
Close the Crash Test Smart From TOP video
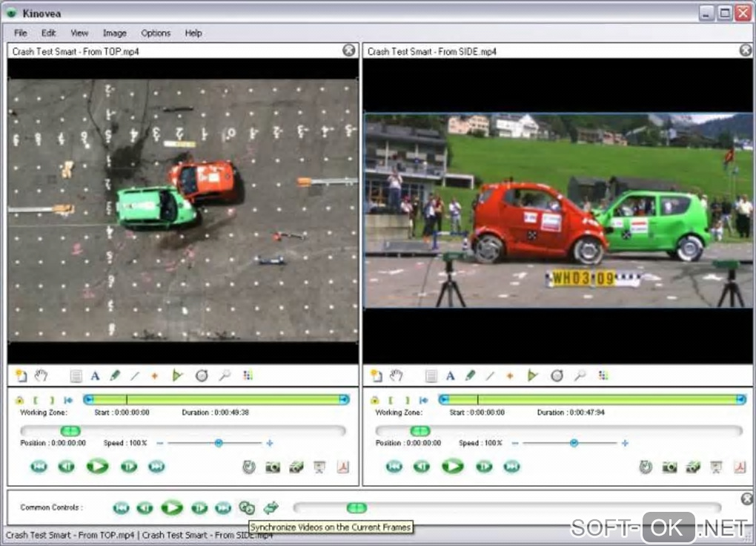click(x=348, y=50)
